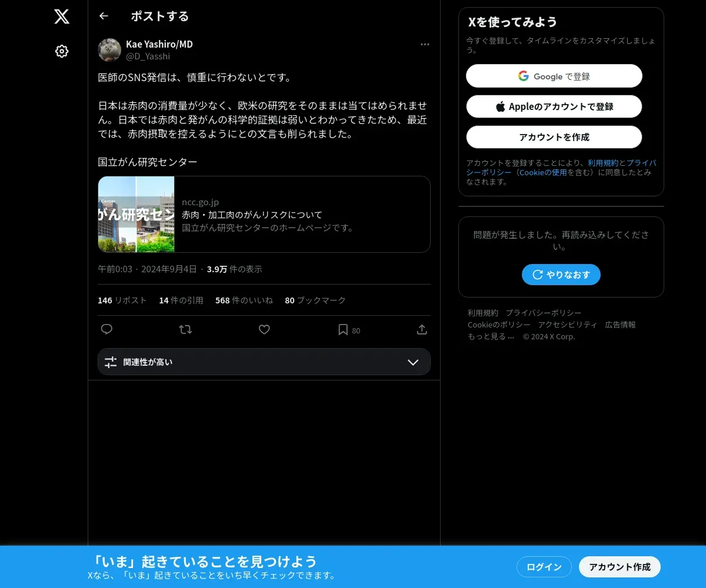Open footer Cookieのポリシー link

pyautogui.click(x=499, y=325)
